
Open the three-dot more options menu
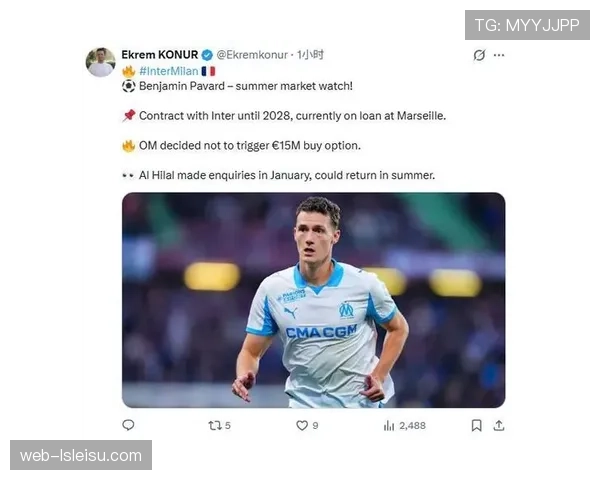[499, 55]
